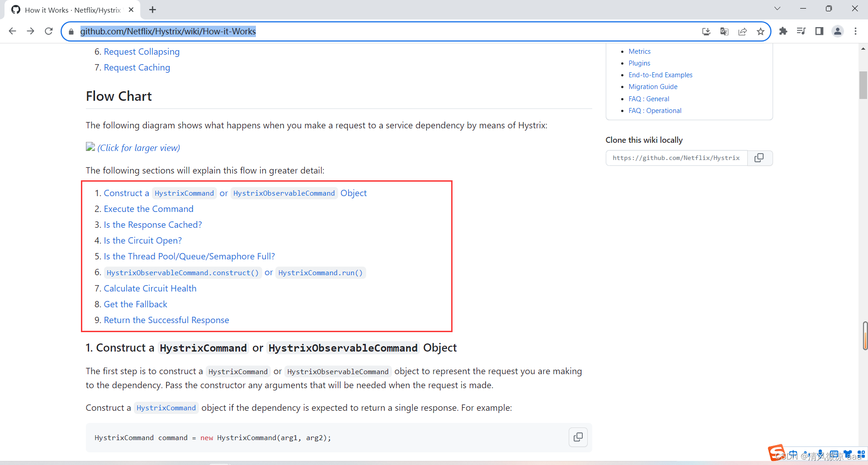Click the 'Click for larger view' link
868x465 pixels.
(138, 148)
